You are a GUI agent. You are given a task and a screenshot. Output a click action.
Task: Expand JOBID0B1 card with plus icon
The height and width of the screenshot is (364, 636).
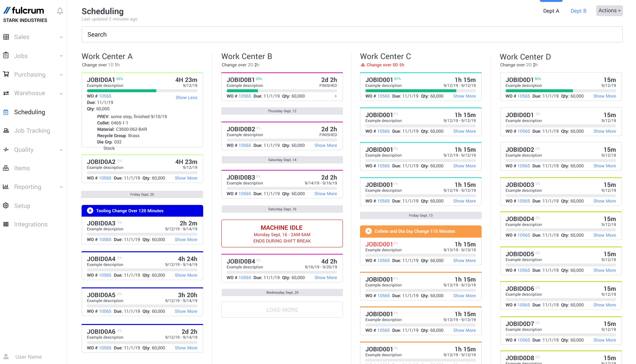pos(336,96)
